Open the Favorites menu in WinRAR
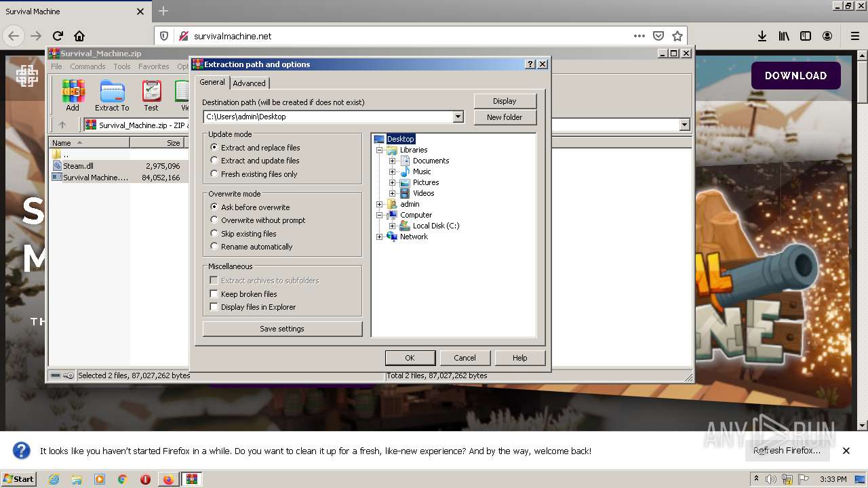 (x=154, y=66)
